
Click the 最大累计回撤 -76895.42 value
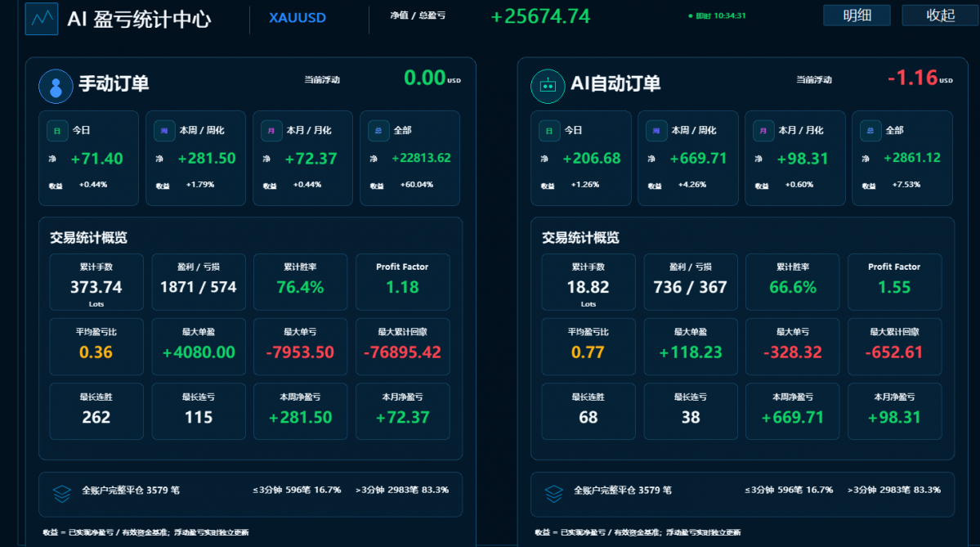[x=402, y=352]
